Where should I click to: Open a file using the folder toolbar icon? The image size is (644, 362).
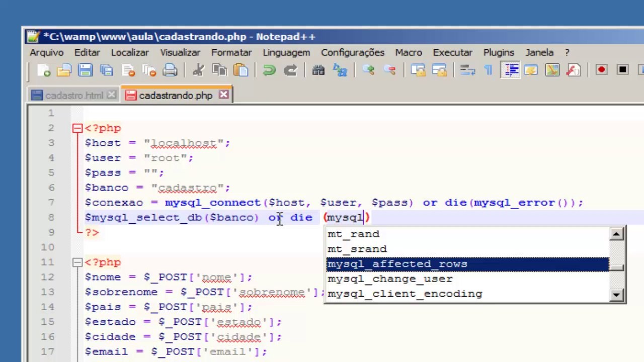click(x=64, y=70)
